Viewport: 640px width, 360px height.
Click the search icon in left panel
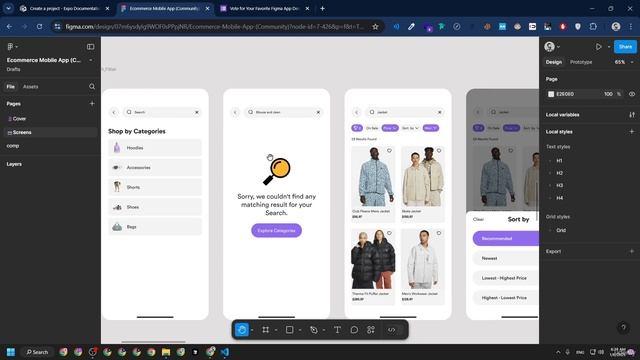tap(92, 87)
